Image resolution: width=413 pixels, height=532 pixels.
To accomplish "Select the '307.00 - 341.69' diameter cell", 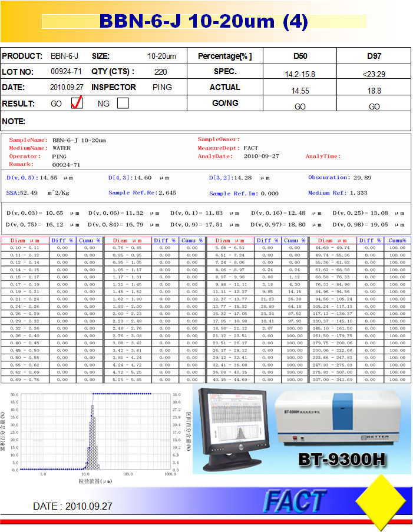I will (332, 380).
